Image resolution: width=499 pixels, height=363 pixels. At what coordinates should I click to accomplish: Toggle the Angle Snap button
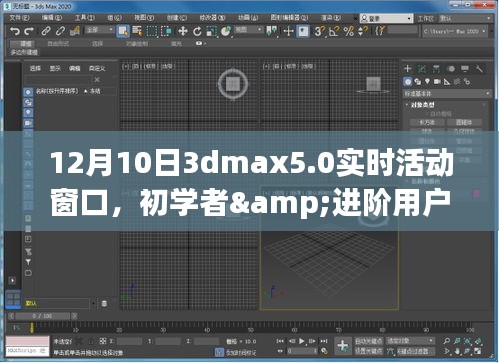(x=334, y=31)
